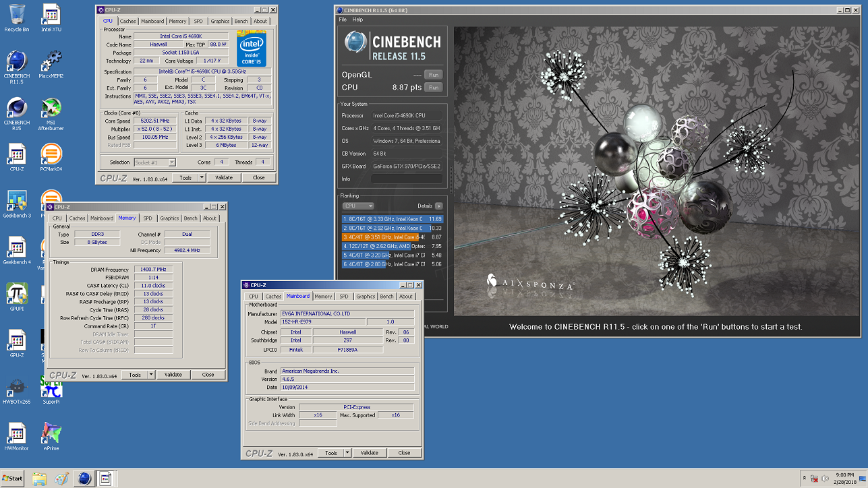Open the wPrime desktop shortcut
This screenshot has width=868, height=488.
coord(51,437)
